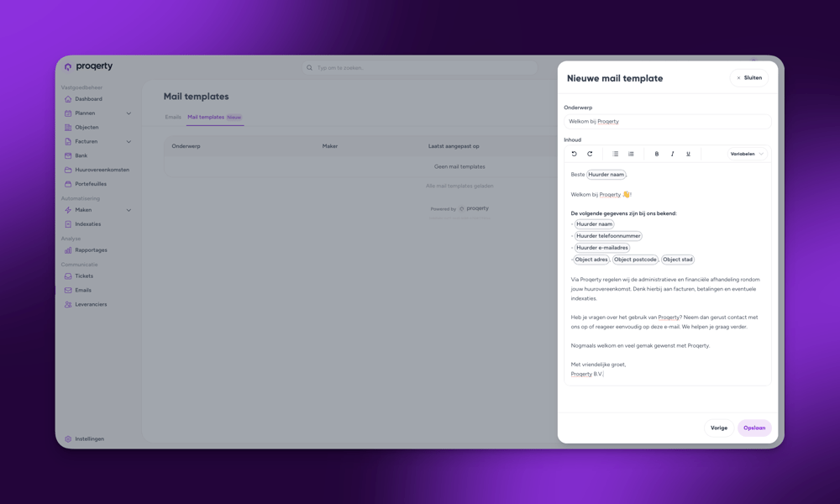Switch to the Emails tab

pyautogui.click(x=173, y=117)
